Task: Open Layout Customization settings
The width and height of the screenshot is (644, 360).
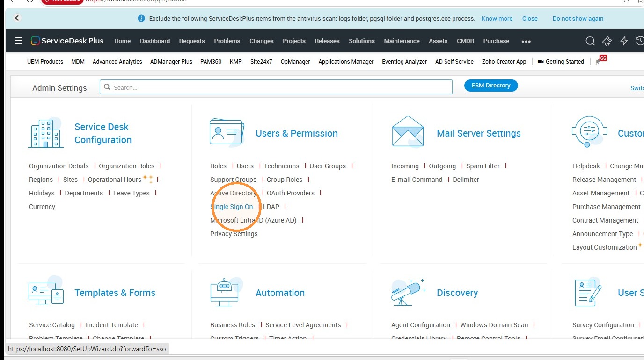Action: (x=605, y=247)
